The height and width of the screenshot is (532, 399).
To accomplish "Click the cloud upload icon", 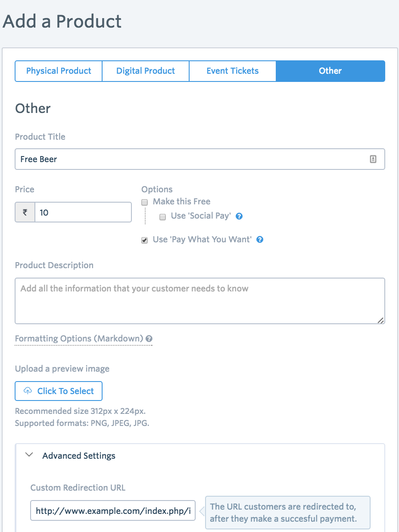I will click(x=28, y=391).
